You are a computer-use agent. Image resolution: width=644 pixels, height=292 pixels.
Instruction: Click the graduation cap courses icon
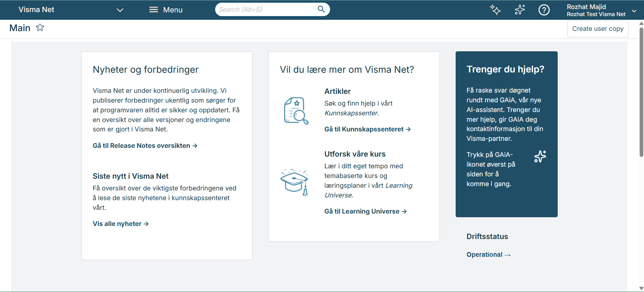(294, 182)
